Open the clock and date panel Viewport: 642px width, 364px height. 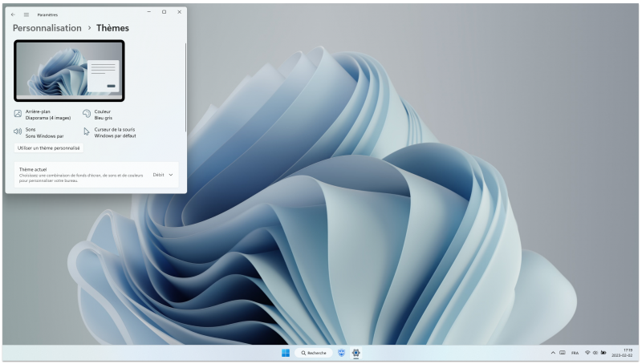[627, 352]
